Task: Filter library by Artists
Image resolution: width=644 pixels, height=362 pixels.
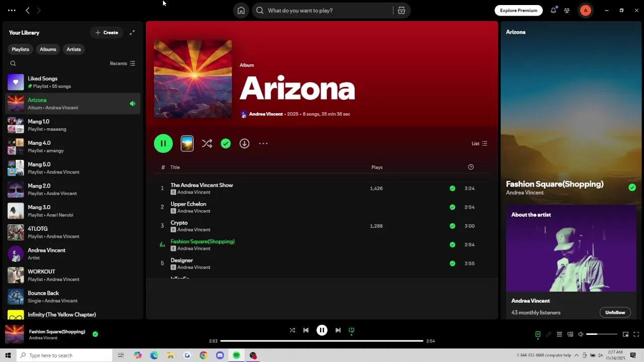Action: click(x=73, y=49)
